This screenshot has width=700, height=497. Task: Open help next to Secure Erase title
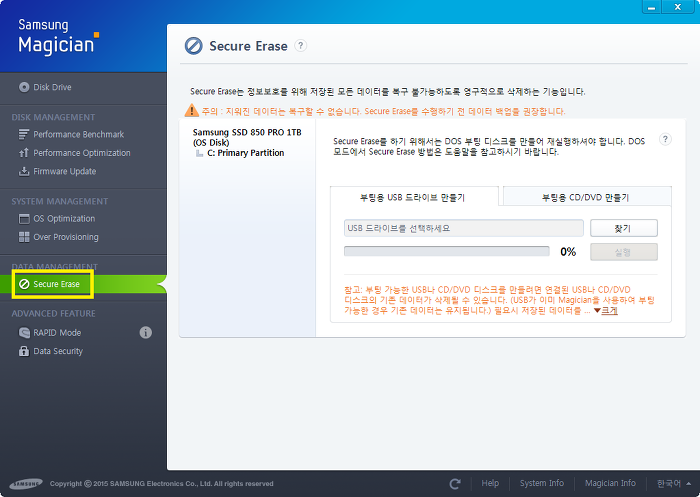click(x=300, y=46)
